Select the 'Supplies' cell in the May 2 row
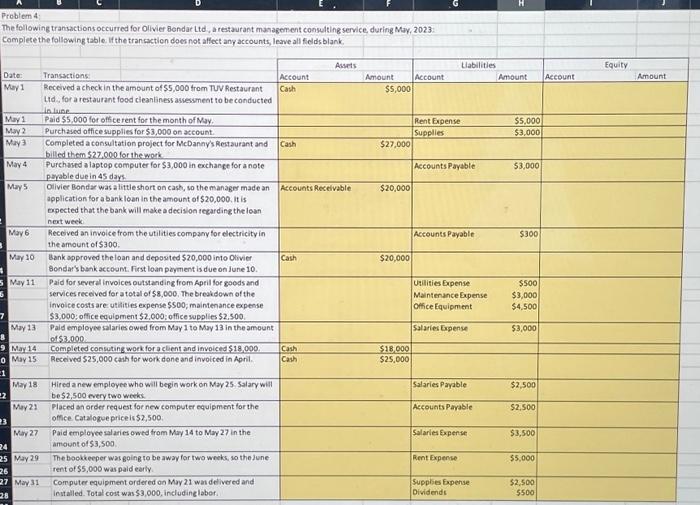The width and height of the screenshot is (700, 505). 429,133
